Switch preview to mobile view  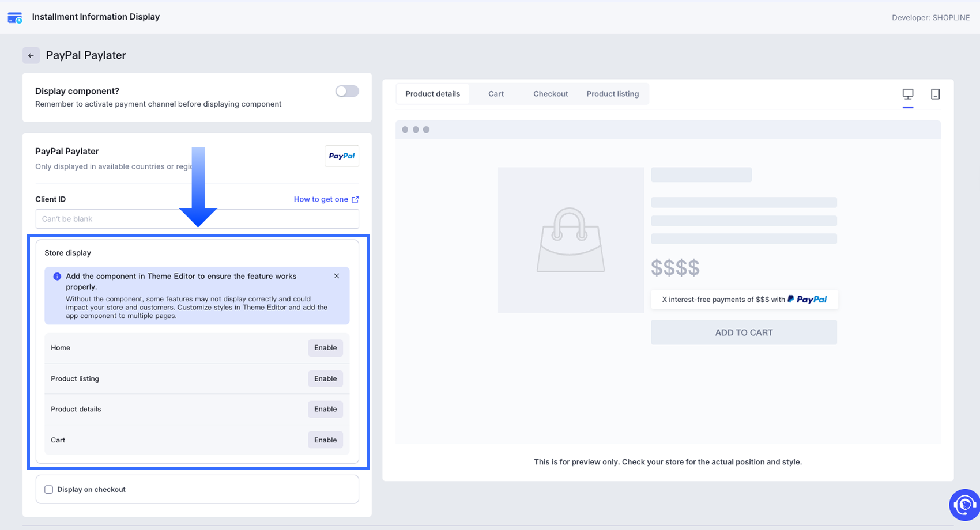(x=935, y=94)
